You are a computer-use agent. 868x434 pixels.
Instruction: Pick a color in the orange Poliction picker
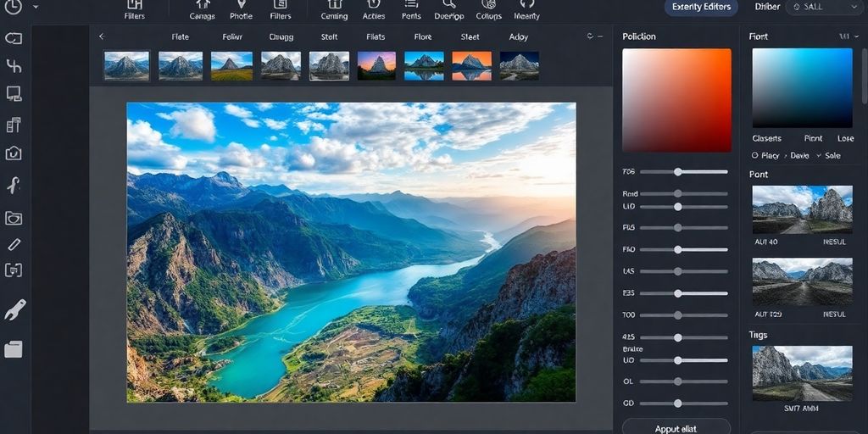point(676,100)
